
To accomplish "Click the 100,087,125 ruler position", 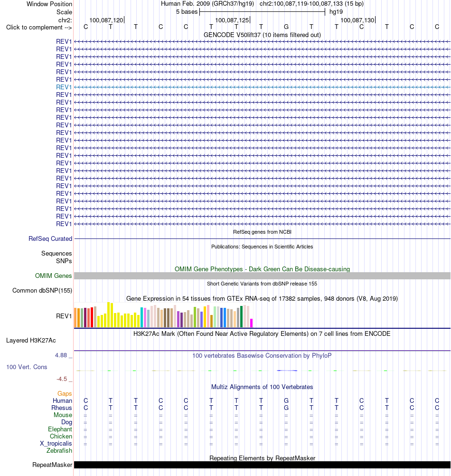I will 232,20.
